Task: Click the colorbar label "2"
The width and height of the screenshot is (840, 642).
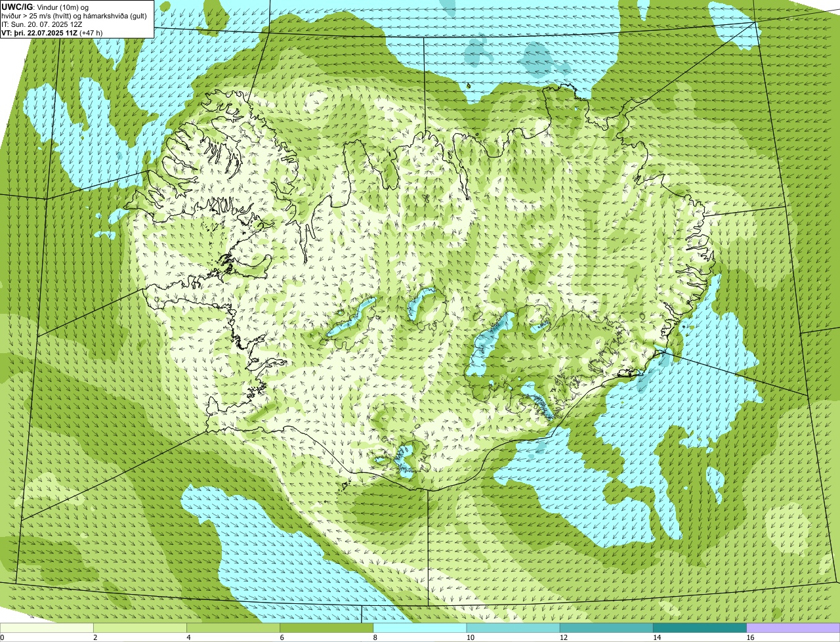Action: (96, 637)
